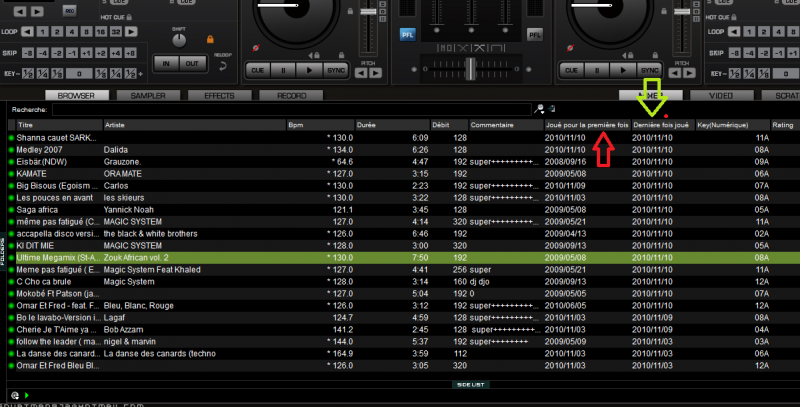Open the SIDE LIST panel
The height and width of the screenshot is (407, 800).
click(x=470, y=385)
